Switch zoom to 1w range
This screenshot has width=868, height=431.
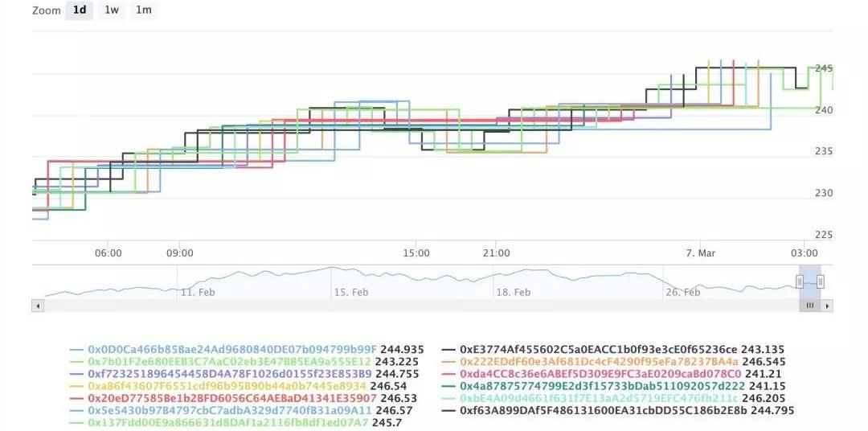pos(112,10)
